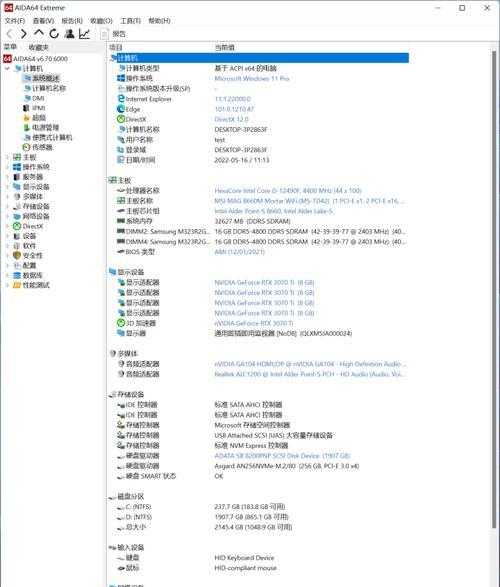Open the AMI (12/01/2021) BIOS link
The height and width of the screenshot is (587, 500).
coord(240,252)
